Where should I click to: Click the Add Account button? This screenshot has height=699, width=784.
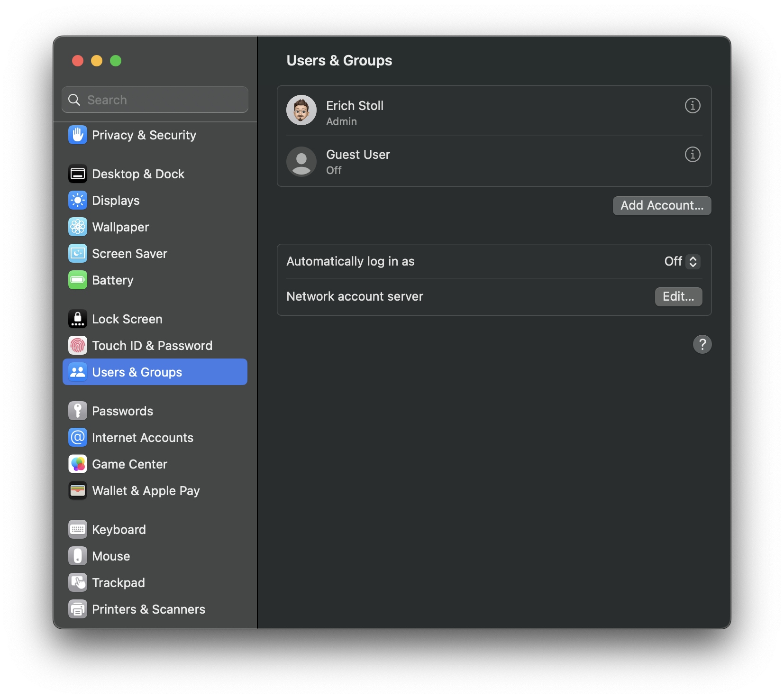(662, 205)
